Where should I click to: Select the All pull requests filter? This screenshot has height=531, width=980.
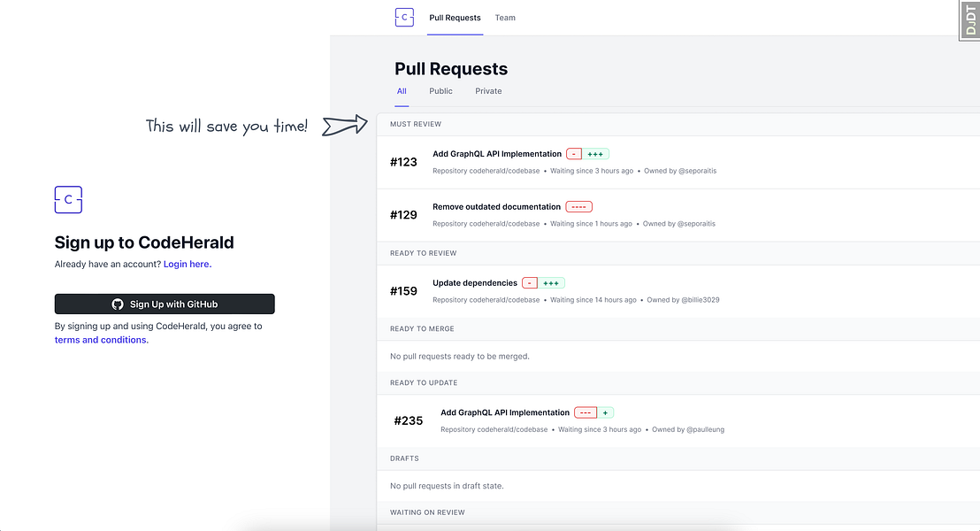click(402, 90)
